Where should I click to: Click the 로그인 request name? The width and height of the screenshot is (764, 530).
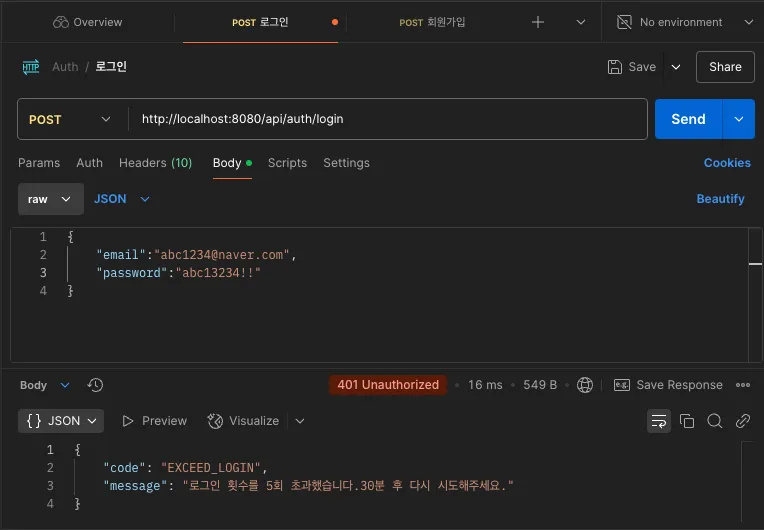[x=111, y=67]
